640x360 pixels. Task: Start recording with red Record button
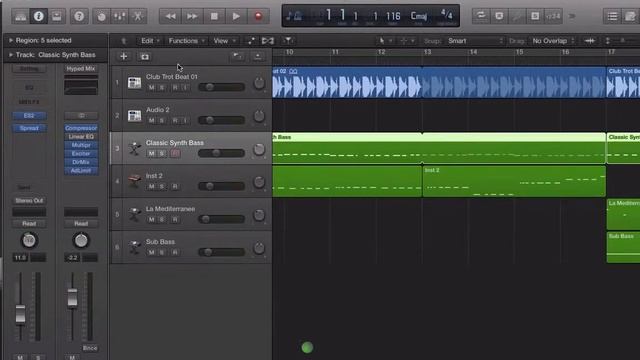[258, 16]
